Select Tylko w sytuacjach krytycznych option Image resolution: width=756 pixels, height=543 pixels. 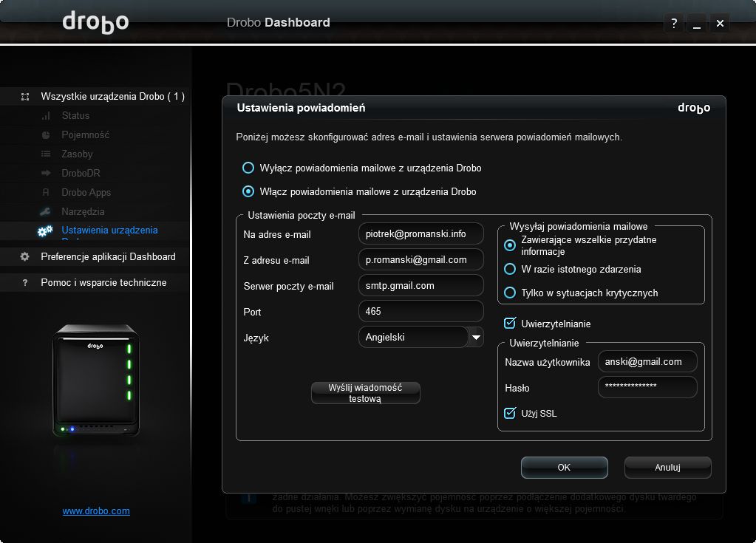tap(510, 293)
